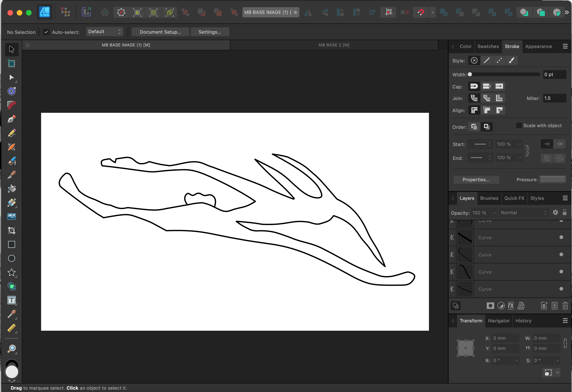Switch to the Swatches tab
Image resolution: width=572 pixels, height=392 pixels.
coord(488,46)
